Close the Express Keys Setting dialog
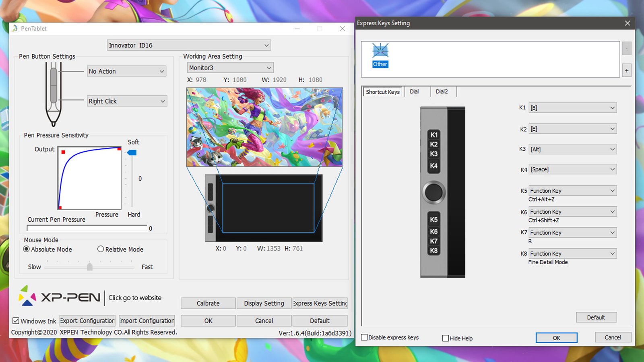The height and width of the screenshot is (362, 644). [627, 23]
